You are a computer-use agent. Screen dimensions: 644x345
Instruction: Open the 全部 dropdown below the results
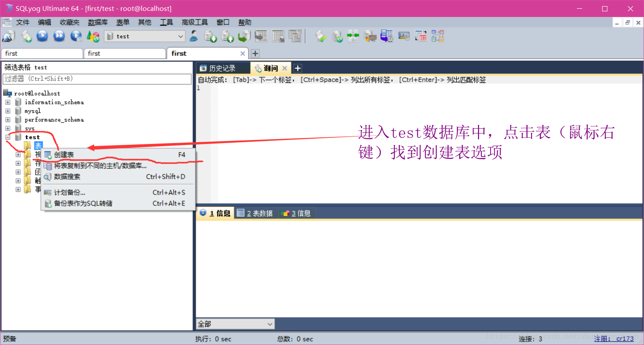pyautogui.click(x=235, y=324)
